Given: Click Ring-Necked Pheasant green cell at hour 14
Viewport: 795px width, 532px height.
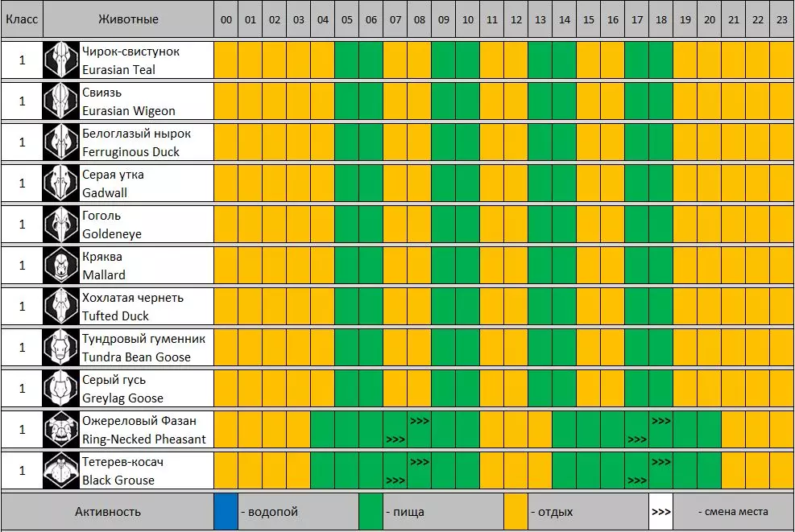Looking at the screenshot, I should [565, 429].
